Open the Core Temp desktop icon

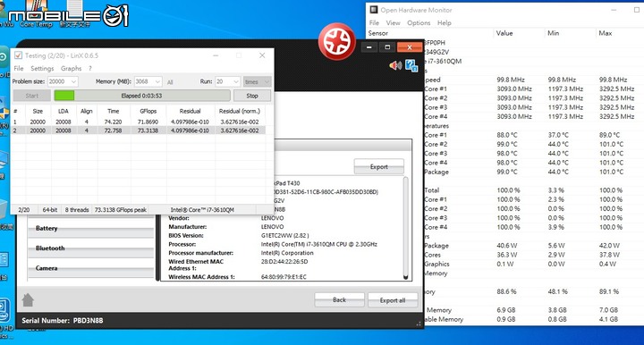pyautogui.click(x=36, y=14)
